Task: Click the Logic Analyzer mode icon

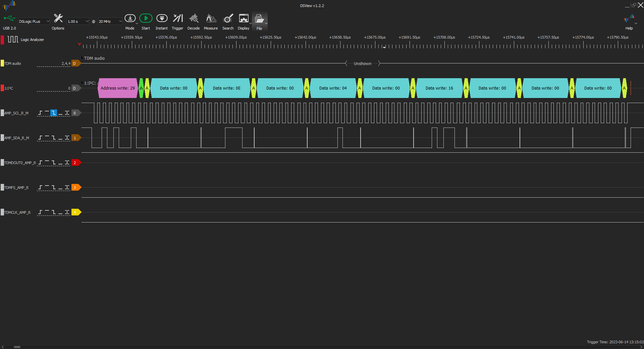Action: point(13,39)
